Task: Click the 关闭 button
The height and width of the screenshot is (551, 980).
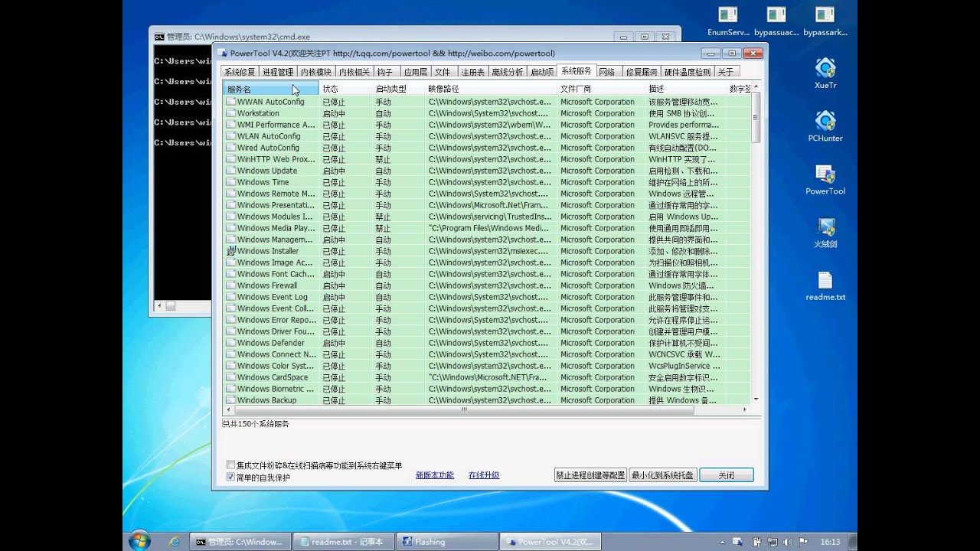Action: 727,475
